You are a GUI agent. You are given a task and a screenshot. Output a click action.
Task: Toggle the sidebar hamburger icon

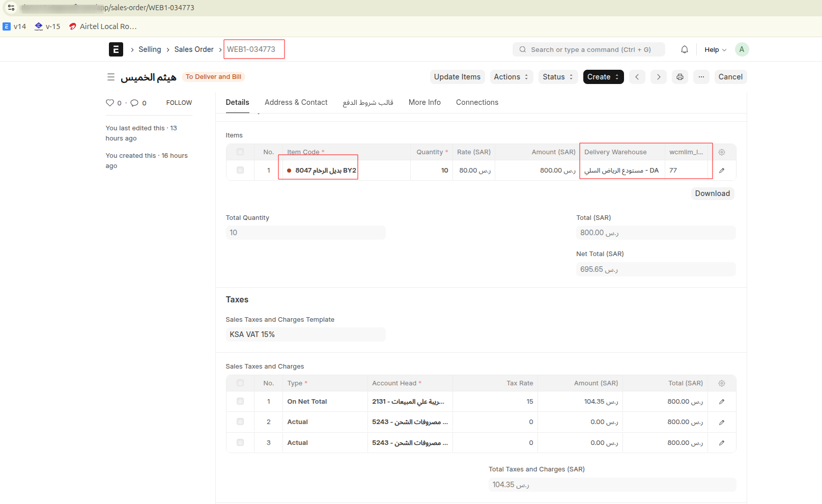coord(110,77)
